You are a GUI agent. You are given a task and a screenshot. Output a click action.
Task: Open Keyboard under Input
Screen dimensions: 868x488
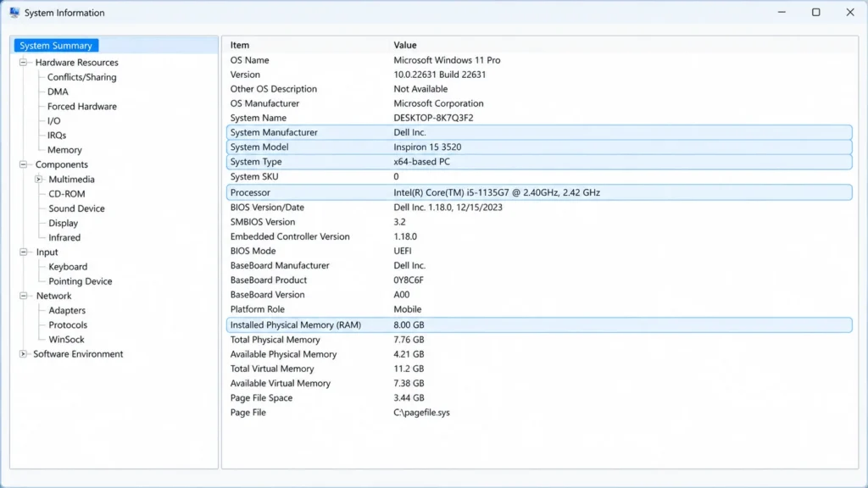point(68,267)
